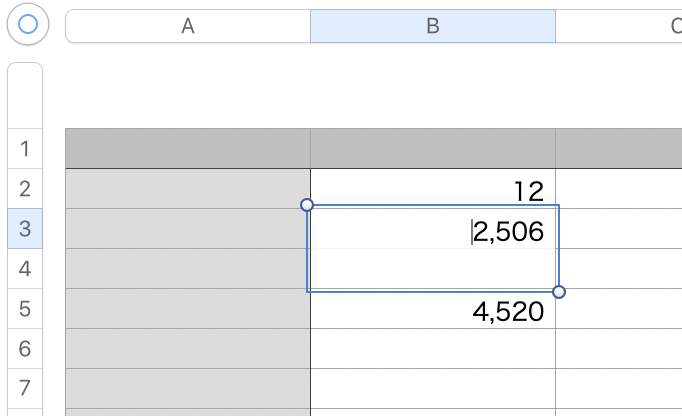The width and height of the screenshot is (682, 416).
Task: Click the table select circle handle
Action: click(x=28, y=25)
